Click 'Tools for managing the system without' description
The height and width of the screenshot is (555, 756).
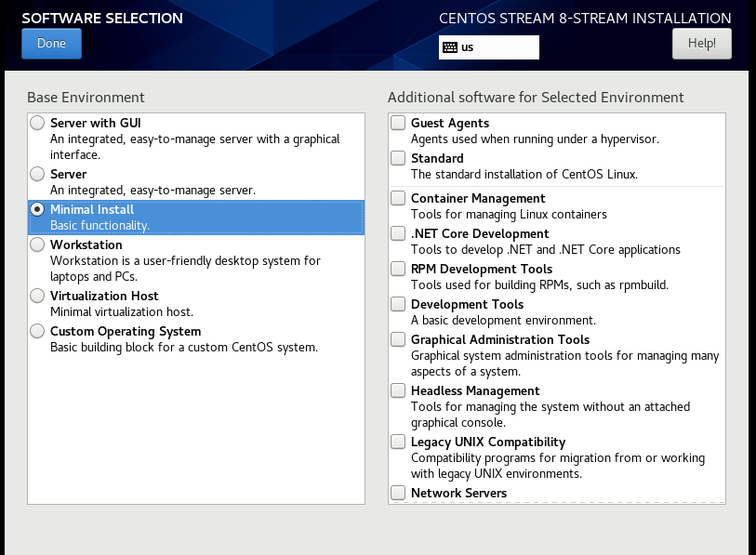click(550, 415)
